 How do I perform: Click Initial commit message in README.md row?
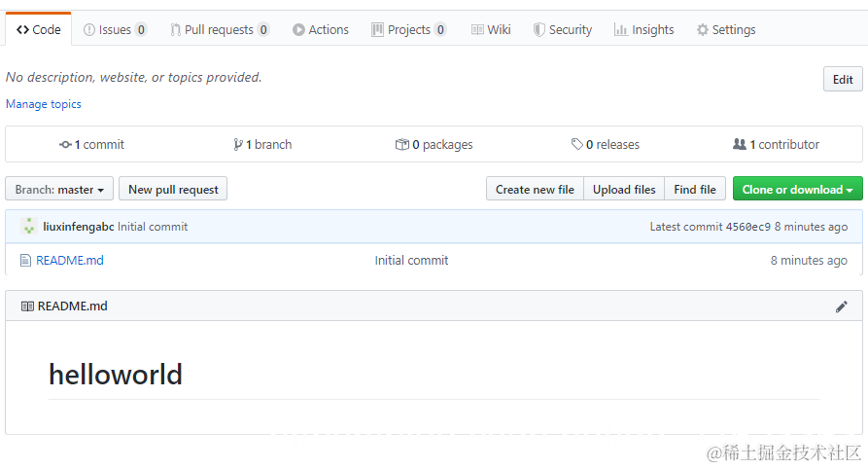tap(411, 260)
